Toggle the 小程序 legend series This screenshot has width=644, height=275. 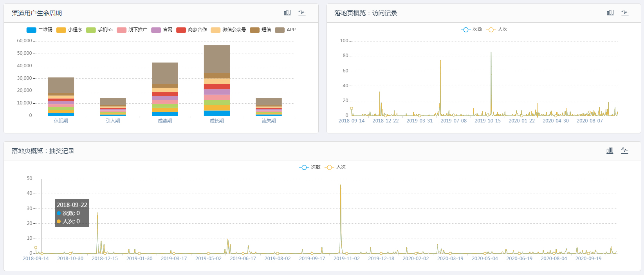click(69, 30)
